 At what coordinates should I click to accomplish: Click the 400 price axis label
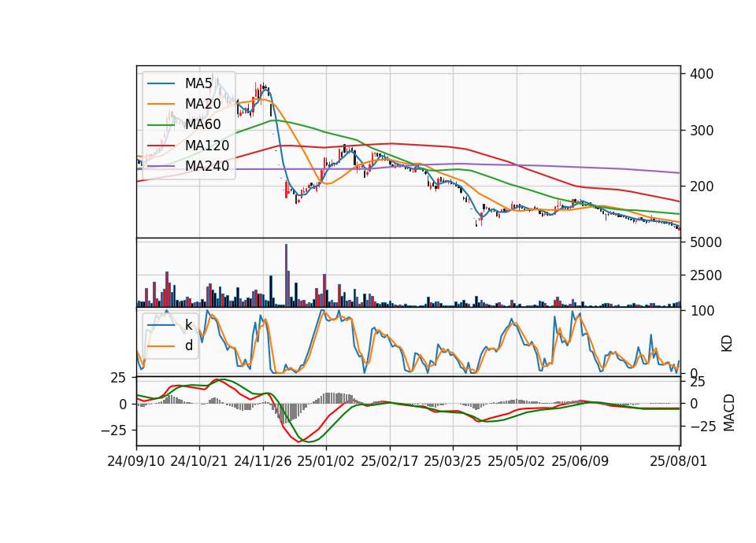click(702, 74)
